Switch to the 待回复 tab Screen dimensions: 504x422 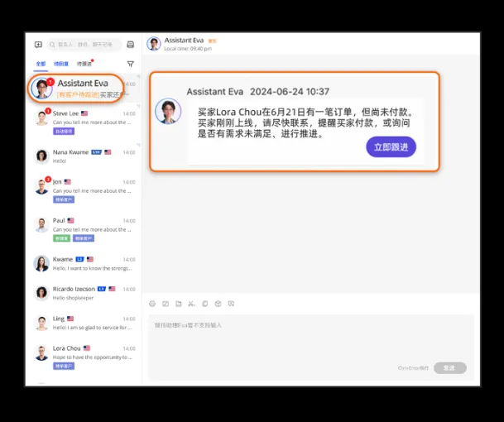coord(61,64)
